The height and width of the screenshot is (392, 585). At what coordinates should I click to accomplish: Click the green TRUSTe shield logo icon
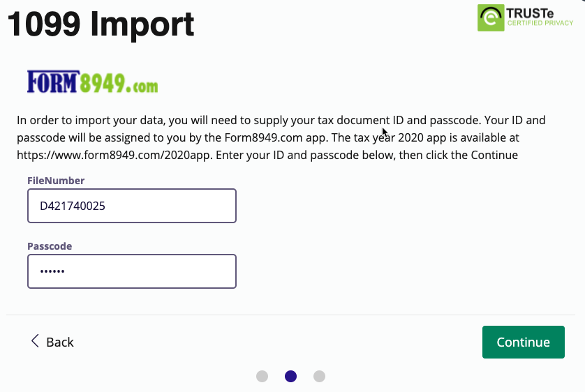click(491, 18)
